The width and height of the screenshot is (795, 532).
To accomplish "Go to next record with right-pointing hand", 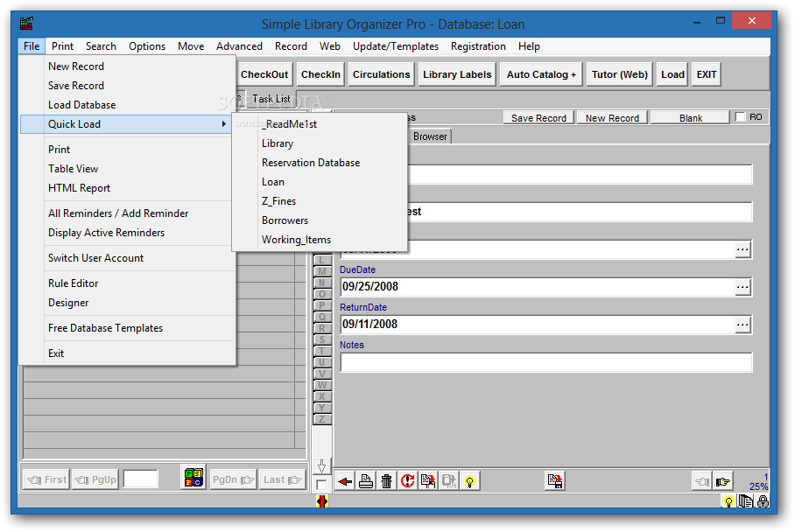I will (x=723, y=481).
